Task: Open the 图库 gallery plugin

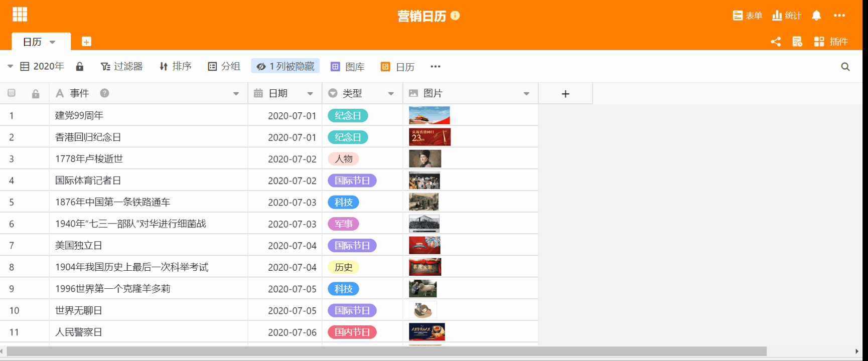Action: pos(348,67)
